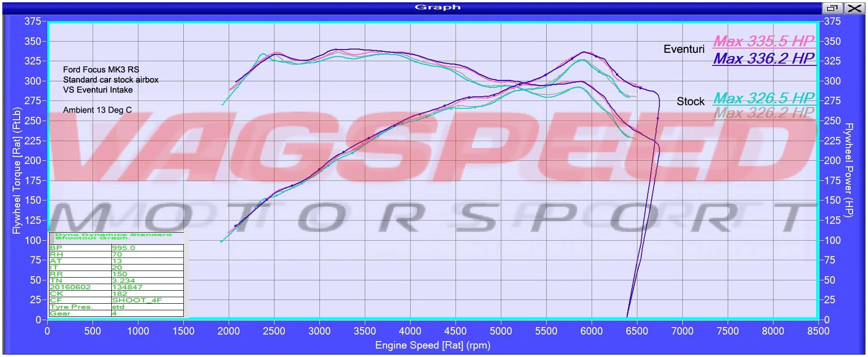Viewport: 868px width, 357px height.
Task: Select the dark blue "Max 336.2 HP" legend entry
Action: [x=764, y=58]
